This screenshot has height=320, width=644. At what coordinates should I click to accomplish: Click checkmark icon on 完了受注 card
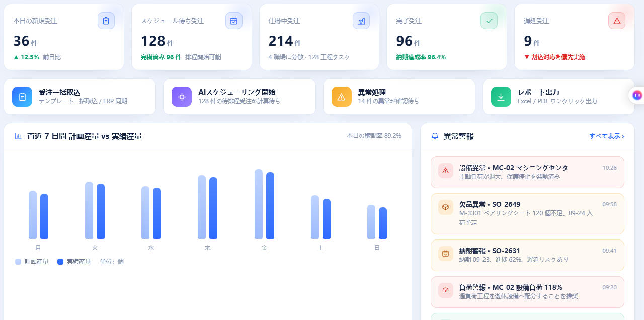(489, 21)
